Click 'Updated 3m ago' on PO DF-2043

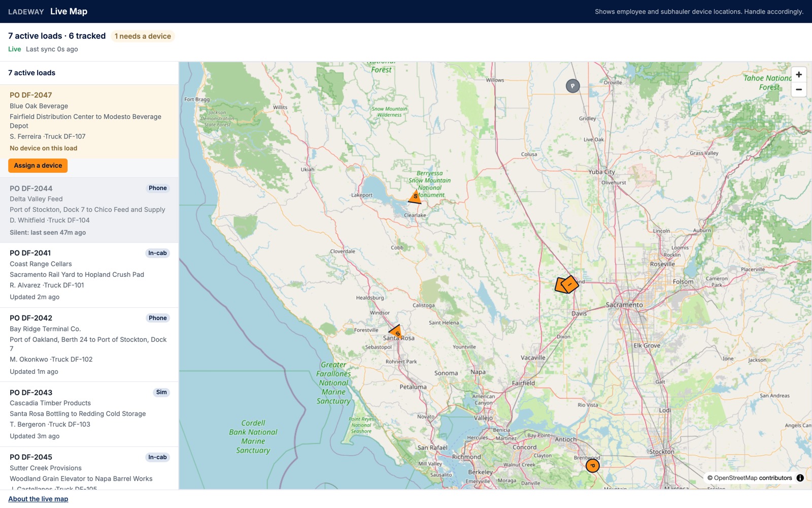pyautogui.click(x=35, y=436)
